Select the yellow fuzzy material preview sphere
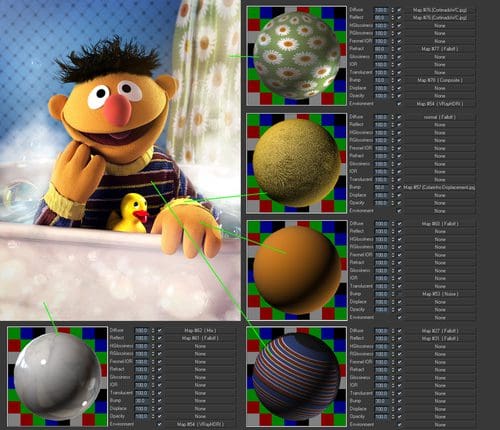 (297, 163)
